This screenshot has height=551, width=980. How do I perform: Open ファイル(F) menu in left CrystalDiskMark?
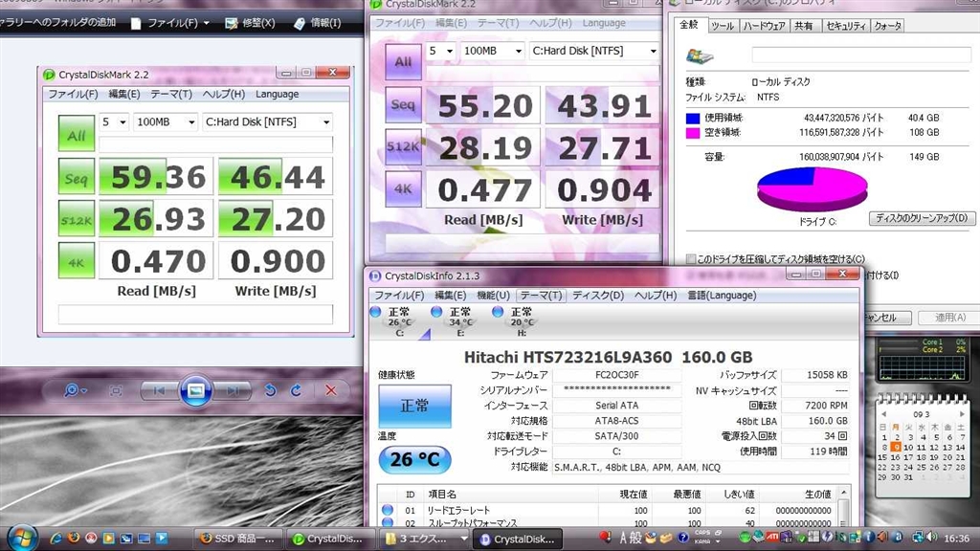point(73,95)
